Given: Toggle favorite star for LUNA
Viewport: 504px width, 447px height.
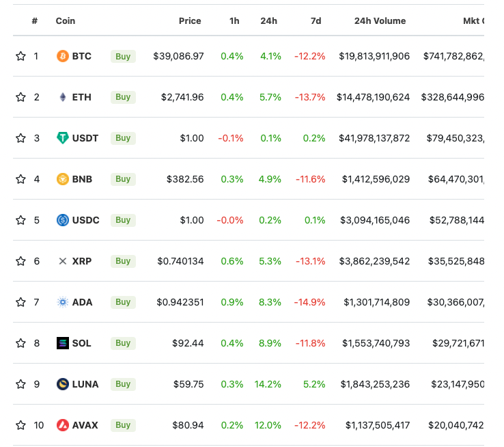Looking at the screenshot, I should [x=20, y=384].
